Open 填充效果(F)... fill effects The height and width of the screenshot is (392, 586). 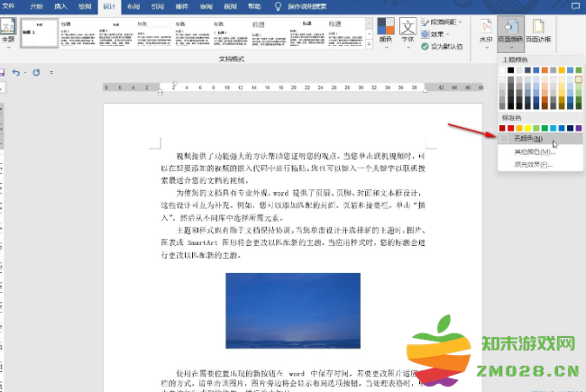[x=540, y=164]
